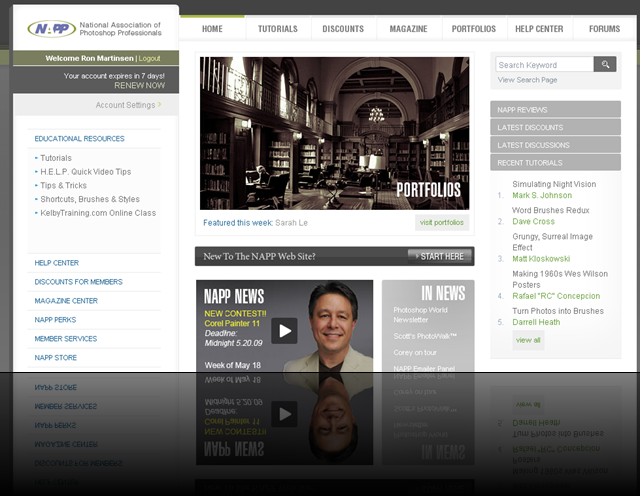Viewport: 640px width, 496px height.
Task: Open author Matt Kloskowski link
Action: click(541, 259)
